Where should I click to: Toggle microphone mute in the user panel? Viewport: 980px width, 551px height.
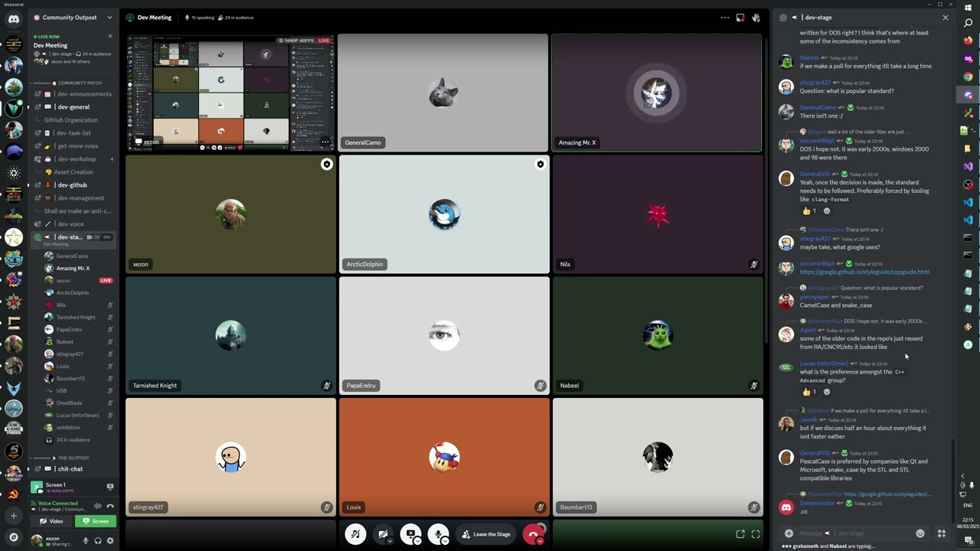coord(86,540)
